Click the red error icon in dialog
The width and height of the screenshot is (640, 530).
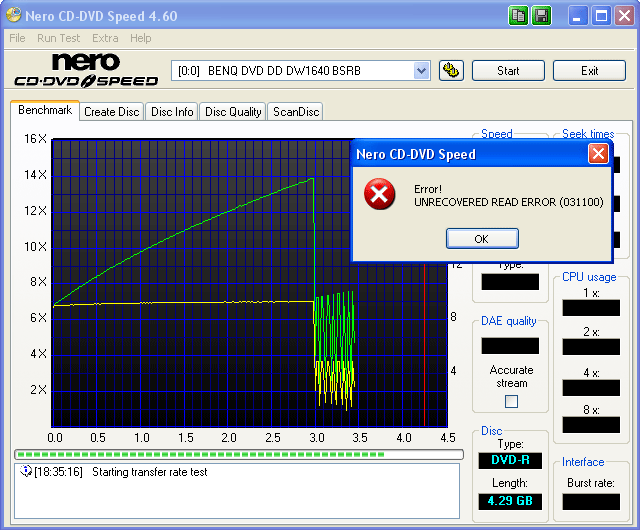coord(379,194)
